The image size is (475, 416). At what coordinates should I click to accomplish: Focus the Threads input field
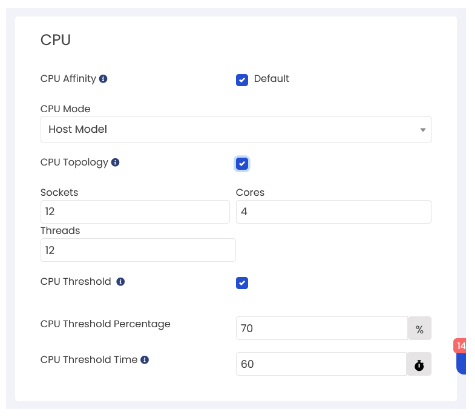point(138,250)
